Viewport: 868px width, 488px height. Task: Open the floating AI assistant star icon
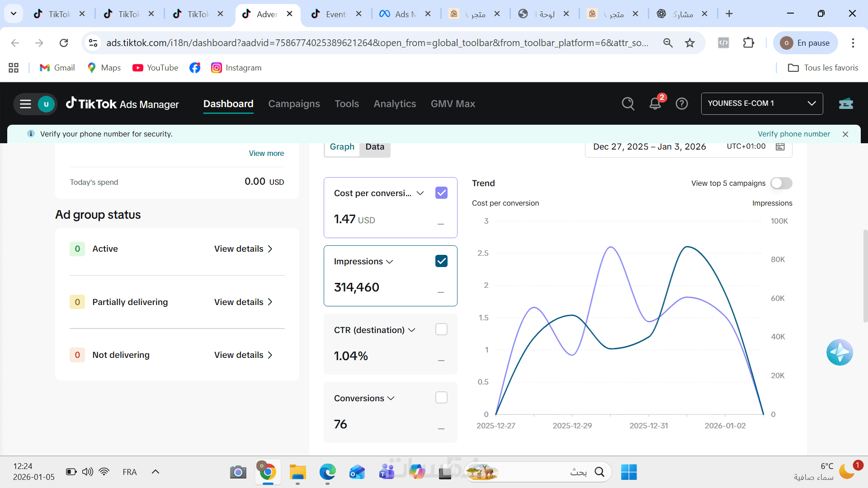click(x=840, y=352)
